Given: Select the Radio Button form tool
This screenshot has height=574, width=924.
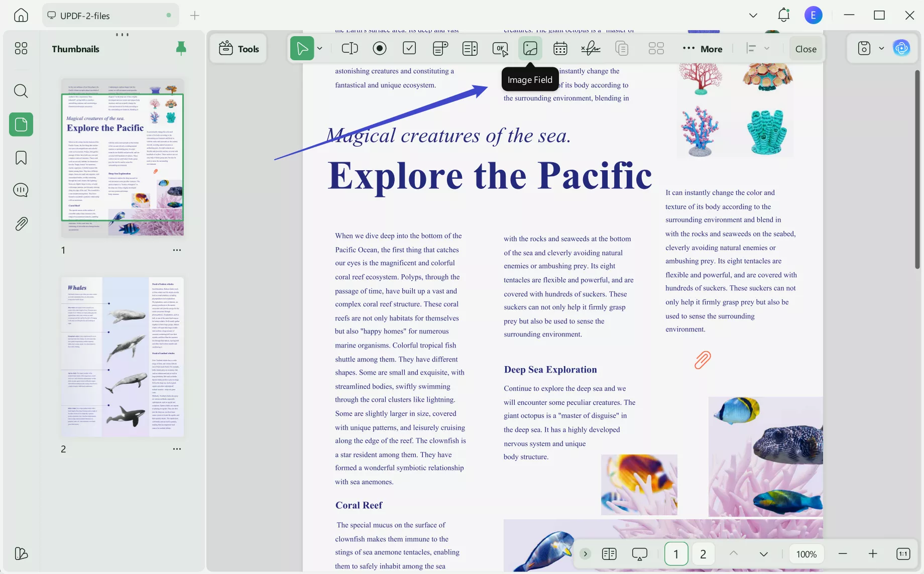Looking at the screenshot, I should (x=380, y=49).
